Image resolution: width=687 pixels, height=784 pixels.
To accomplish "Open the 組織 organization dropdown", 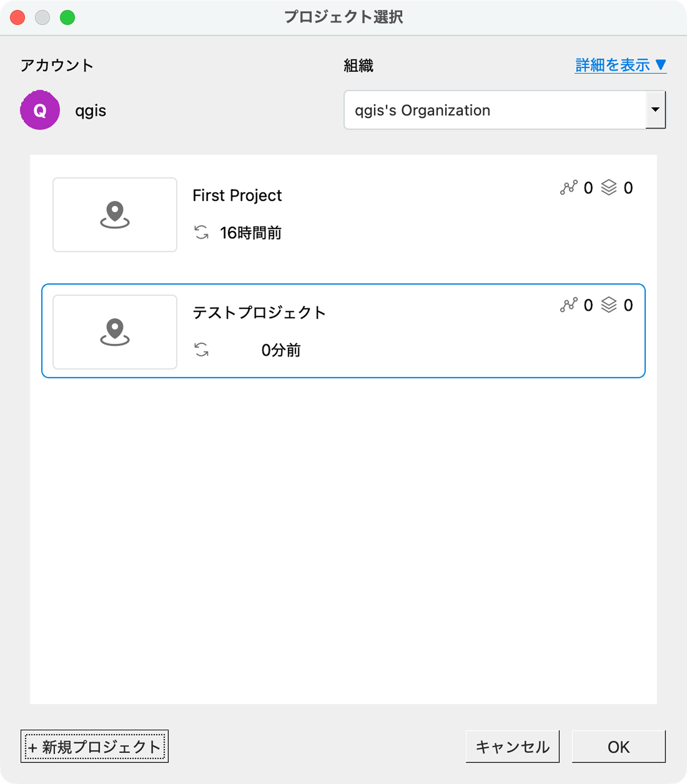I will tap(498, 110).
